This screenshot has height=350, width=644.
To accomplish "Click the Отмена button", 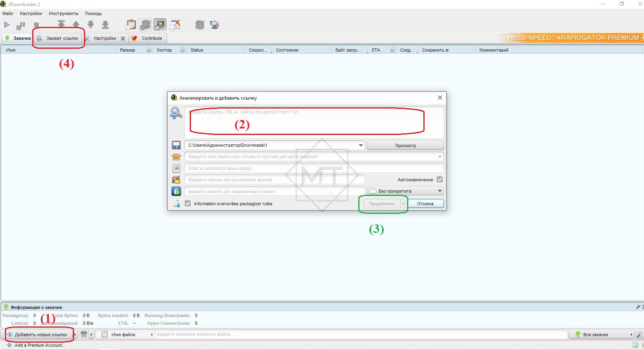I will [425, 204].
